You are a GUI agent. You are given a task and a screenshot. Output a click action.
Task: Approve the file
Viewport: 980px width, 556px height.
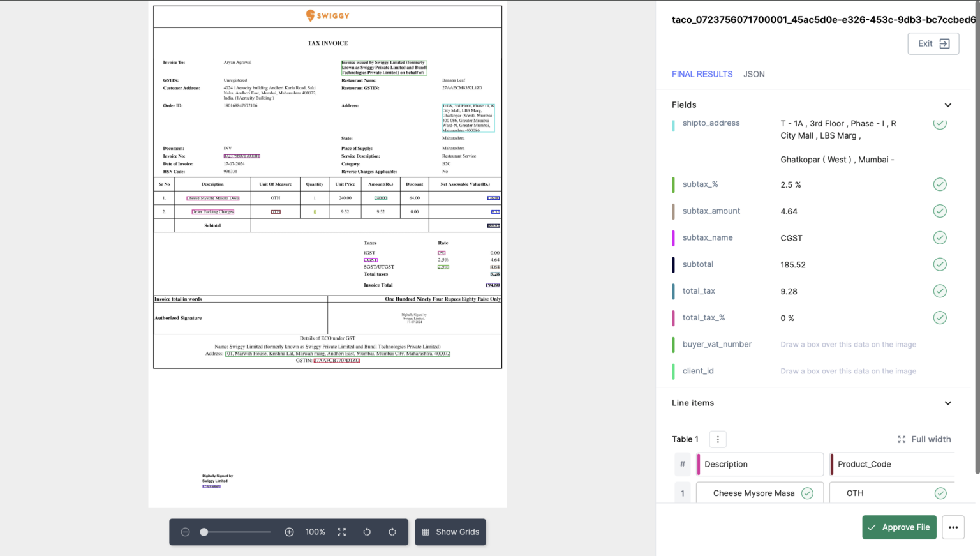(x=899, y=527)
